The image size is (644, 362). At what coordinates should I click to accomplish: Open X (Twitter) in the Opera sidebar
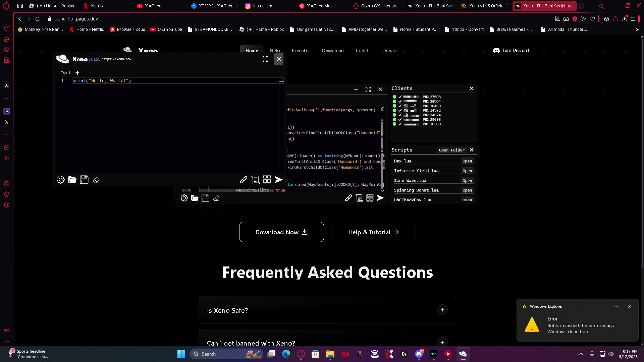pos(7,122)
